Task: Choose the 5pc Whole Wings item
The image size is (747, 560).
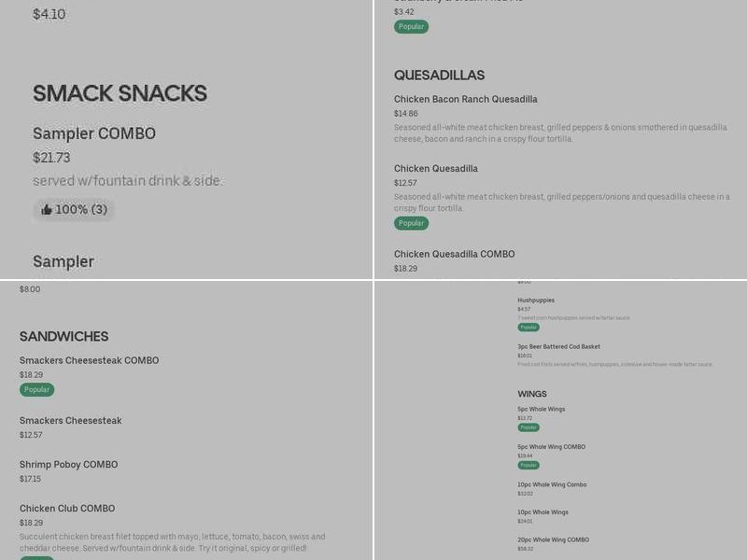Action: [x=541, y=409]
